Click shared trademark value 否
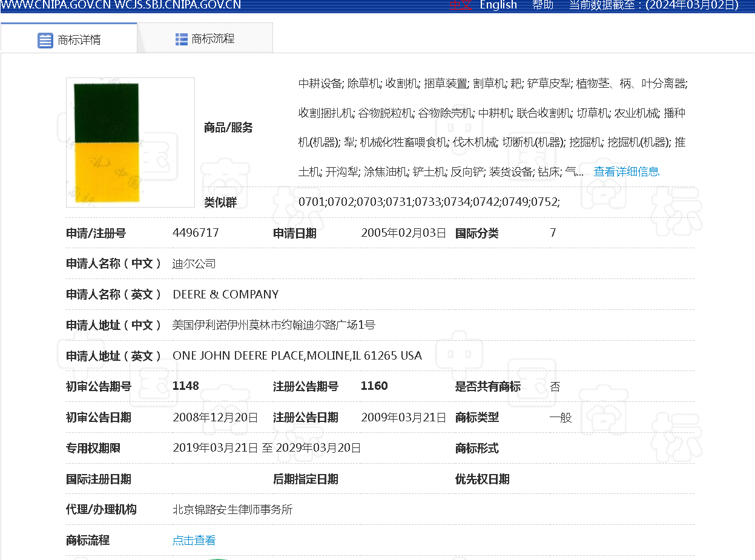 click(x=555, y=387)
